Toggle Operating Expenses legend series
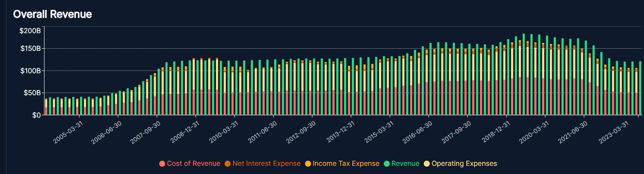Viewport: 644px width, 174px height. (x=460, y=164)
